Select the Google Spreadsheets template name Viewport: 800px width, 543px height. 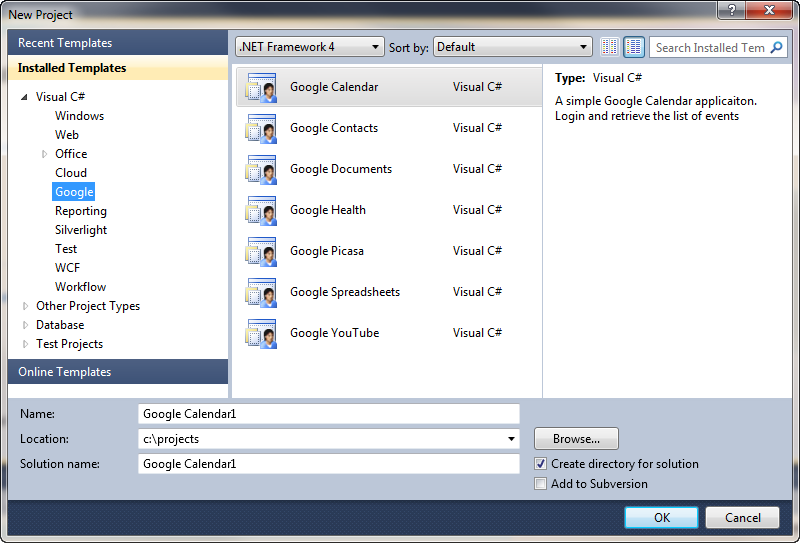pos(345,292)
